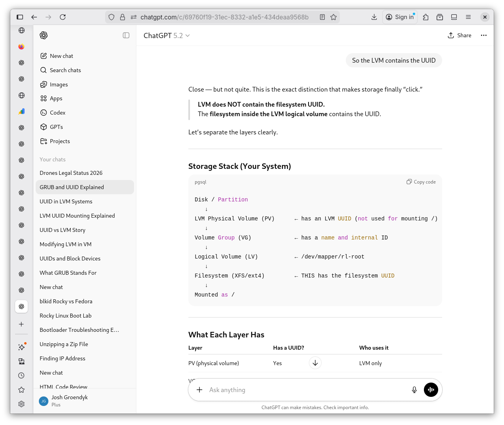Open Codex from sidebar
This screenshot has height=425, width=504.
(x=57, y=113)
